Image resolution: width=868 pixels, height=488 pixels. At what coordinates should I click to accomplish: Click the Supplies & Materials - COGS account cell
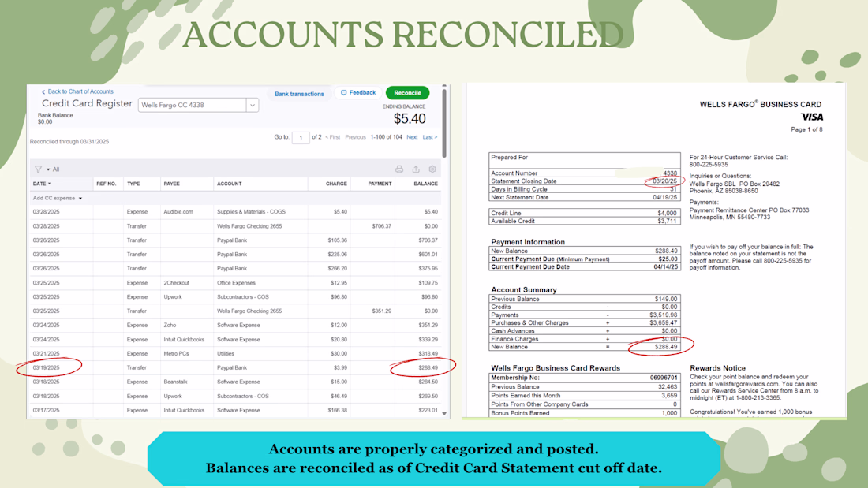tap(251, 212)
